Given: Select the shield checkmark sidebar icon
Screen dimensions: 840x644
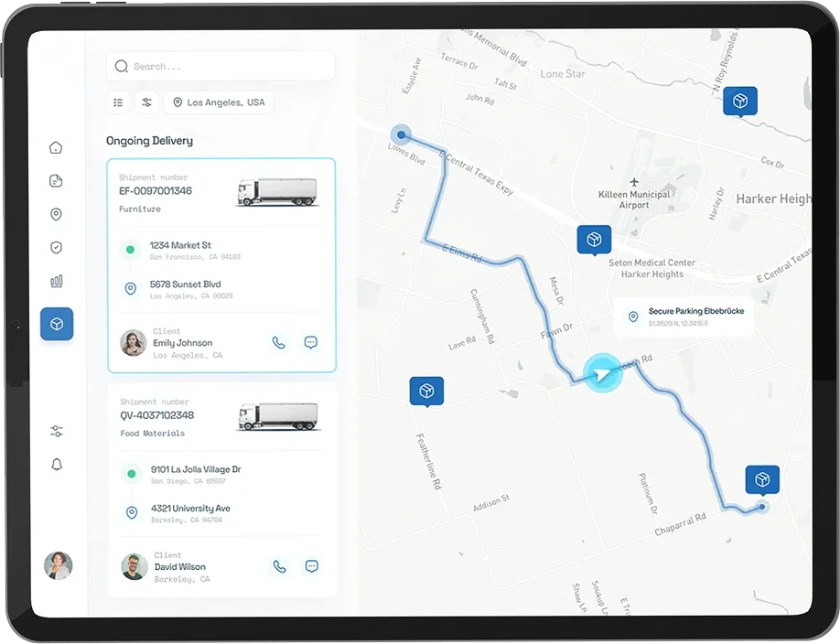Looking at the screenshot, I should coord(56,248).
